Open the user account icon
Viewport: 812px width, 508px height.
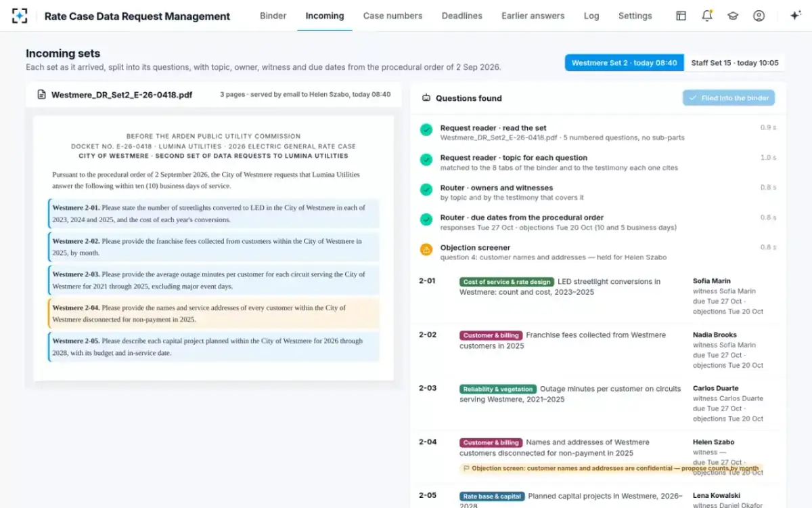pyautogui.click(x=759, y=16)
